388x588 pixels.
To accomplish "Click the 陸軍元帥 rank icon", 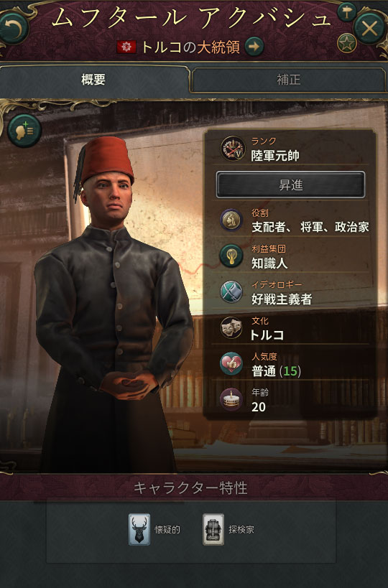I will [x=233, y=149].
